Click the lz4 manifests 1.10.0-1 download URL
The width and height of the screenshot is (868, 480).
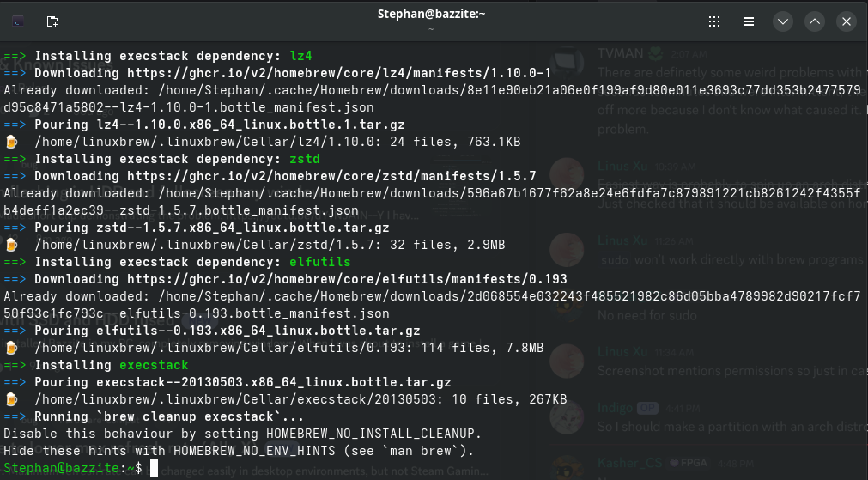[339, 73]
